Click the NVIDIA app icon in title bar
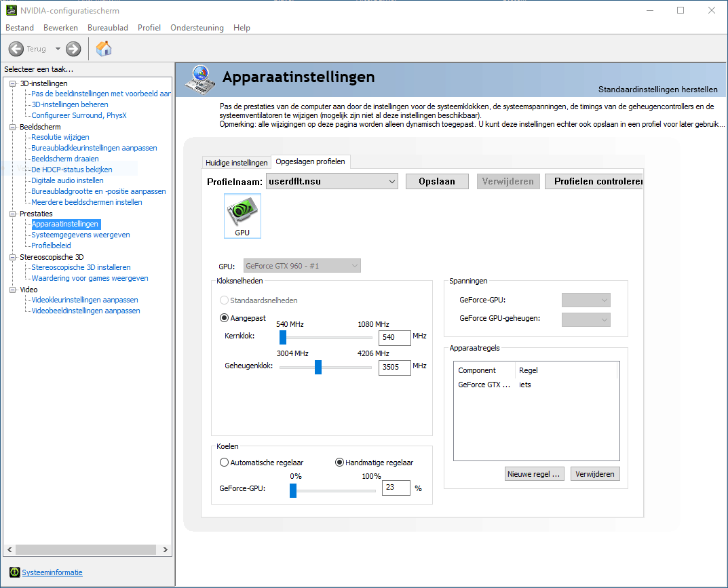728x588 pixels. click(11, 10)
